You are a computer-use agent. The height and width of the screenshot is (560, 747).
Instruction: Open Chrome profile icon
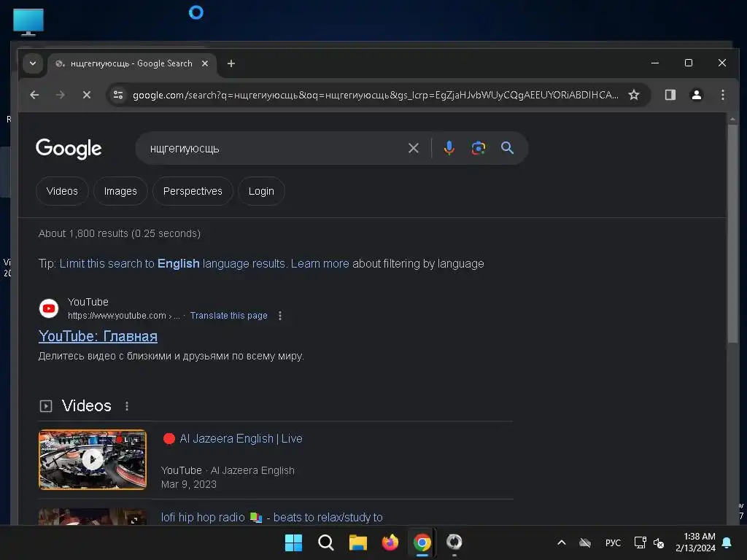pos(697,95)
